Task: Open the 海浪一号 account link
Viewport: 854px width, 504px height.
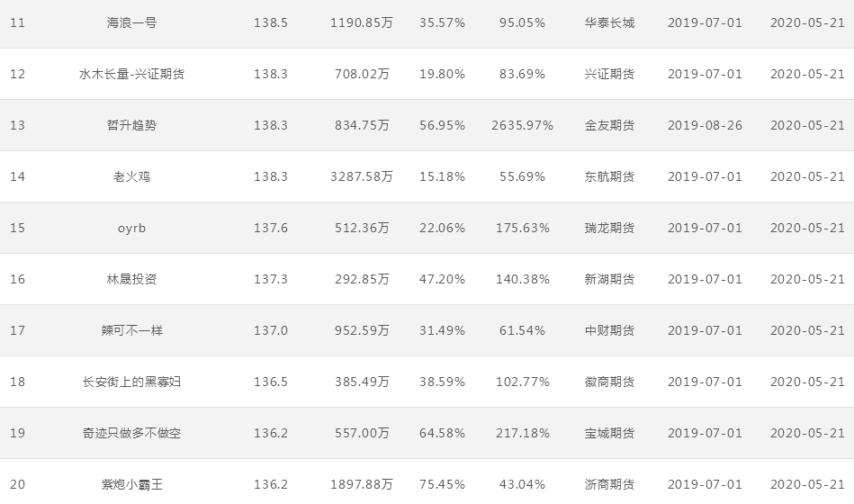Action: pos(131,22)
